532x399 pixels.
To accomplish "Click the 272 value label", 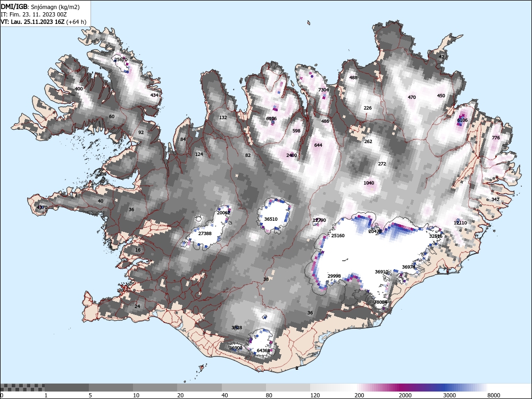I will pos(382,163).
